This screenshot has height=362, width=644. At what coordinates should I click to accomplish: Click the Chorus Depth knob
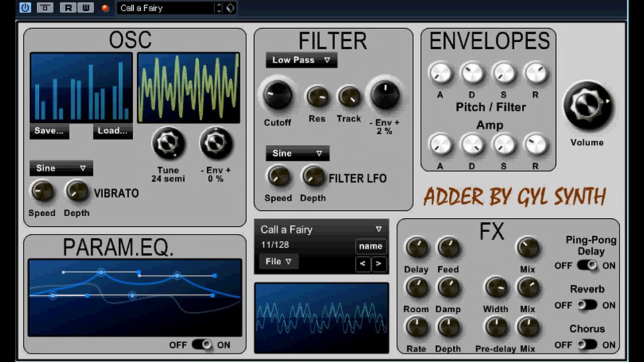(x=448, y=327)
